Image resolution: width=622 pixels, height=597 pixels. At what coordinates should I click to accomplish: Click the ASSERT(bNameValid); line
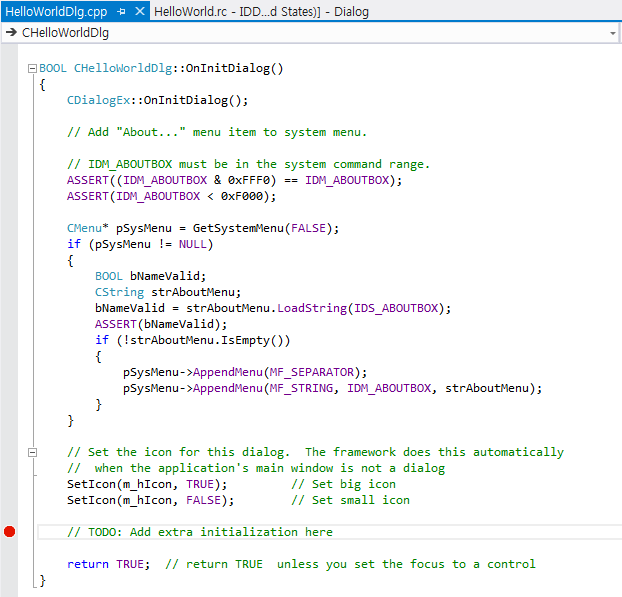(161, 324)
